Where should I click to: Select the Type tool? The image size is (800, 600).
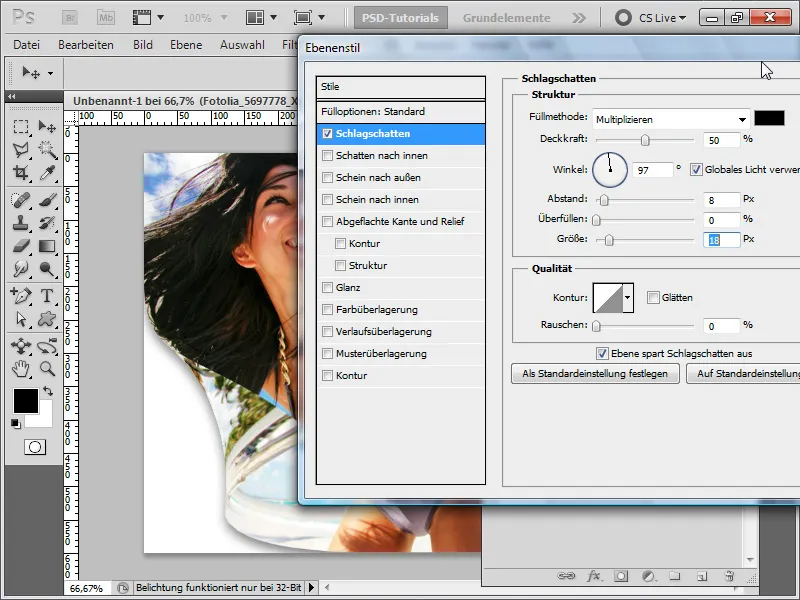click(x=47, y=296)
